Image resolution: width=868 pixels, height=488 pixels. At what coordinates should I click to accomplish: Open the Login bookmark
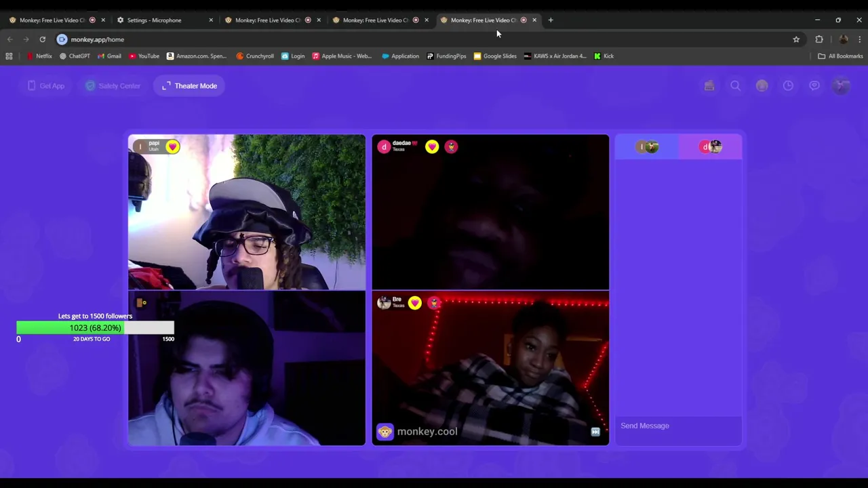pos(293,56)
